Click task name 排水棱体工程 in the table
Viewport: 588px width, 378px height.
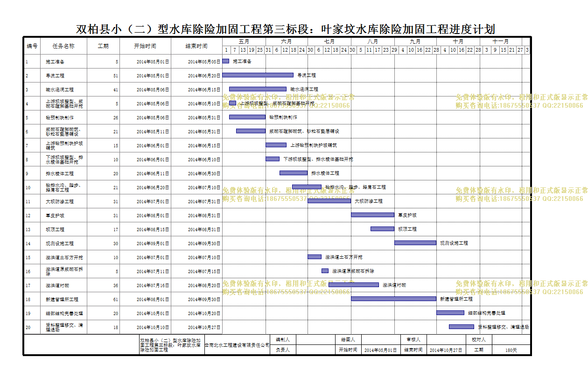coord(59,173)
